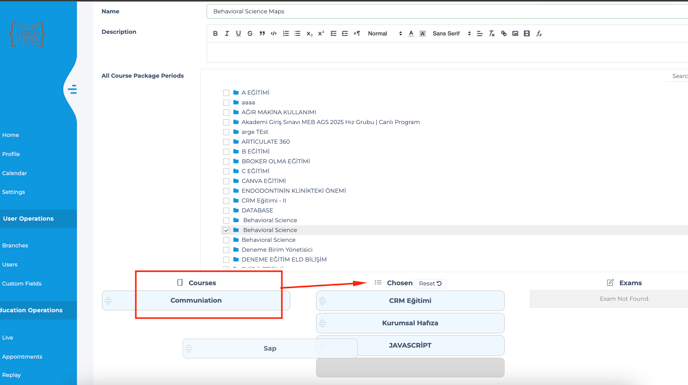Open the text background color picker
This screenshot has width=688, height=385.
pyautogui.click(x=423, y=33)
